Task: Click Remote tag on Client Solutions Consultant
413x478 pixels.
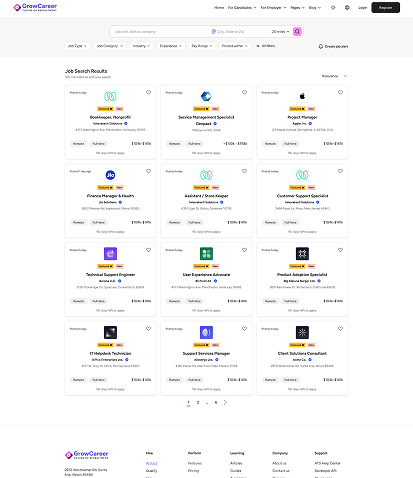Action: click(270, 380)
